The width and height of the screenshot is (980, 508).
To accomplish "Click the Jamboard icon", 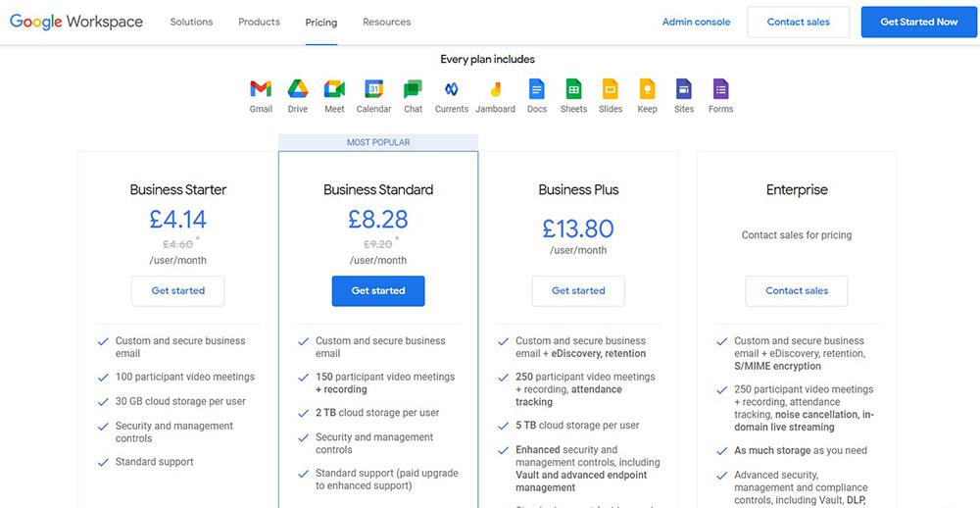I will tap(495, 89).
